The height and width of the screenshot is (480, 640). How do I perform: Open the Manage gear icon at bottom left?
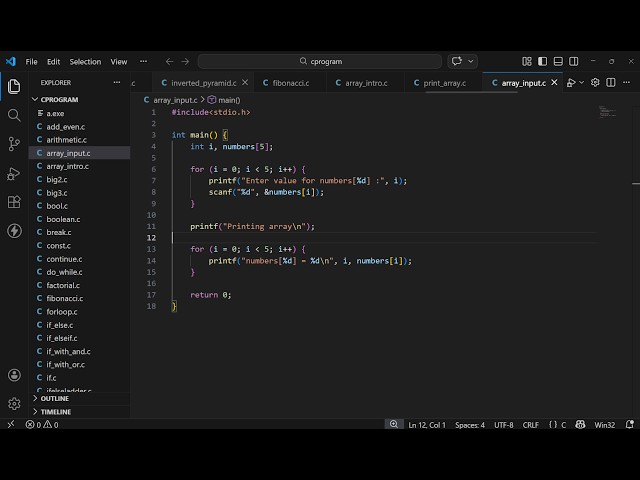coord(14,404)
